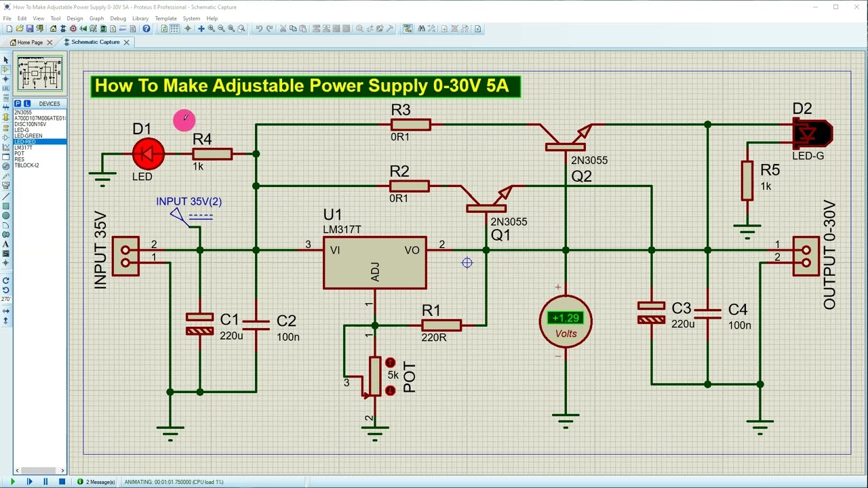Close the Home Page tab
Viewport: 868px width, 488px height.
pyautogui.click(x=50, y=42)
